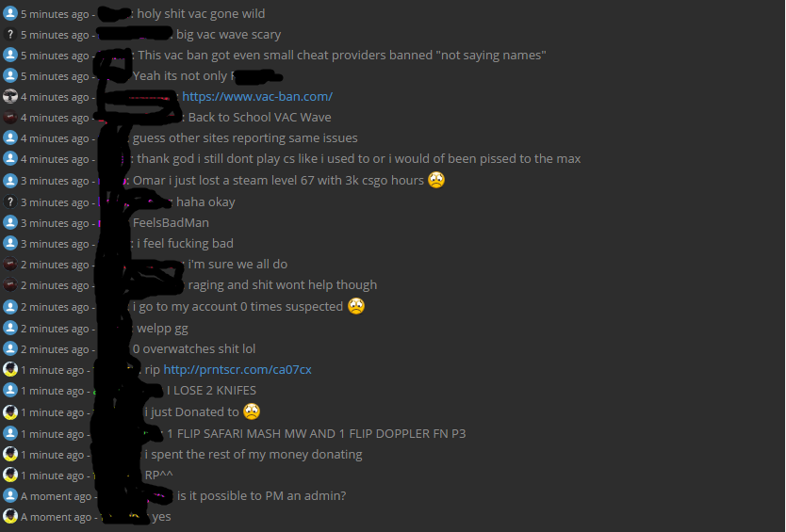Click avatar next to vac-ban.com link message
The height and width of the screenshot is (532, 786).
click(10, 96)
